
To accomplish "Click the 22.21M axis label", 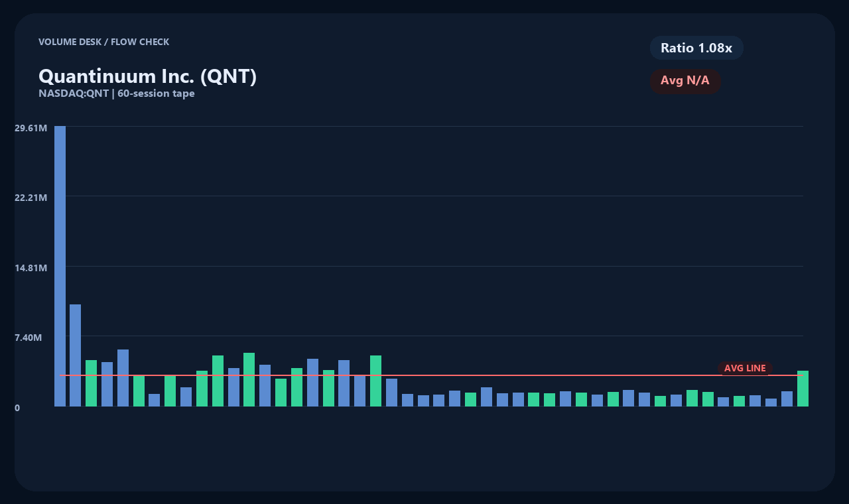I will tap(31, 198).
